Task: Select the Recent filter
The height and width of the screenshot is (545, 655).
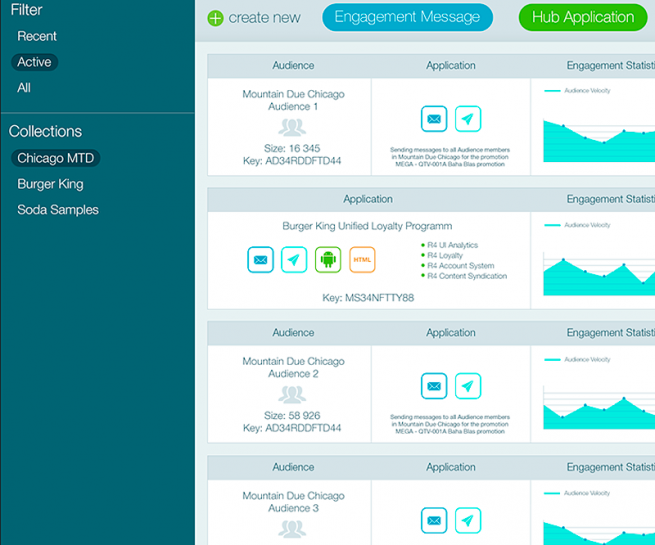Action: click(x=37, y=36)
